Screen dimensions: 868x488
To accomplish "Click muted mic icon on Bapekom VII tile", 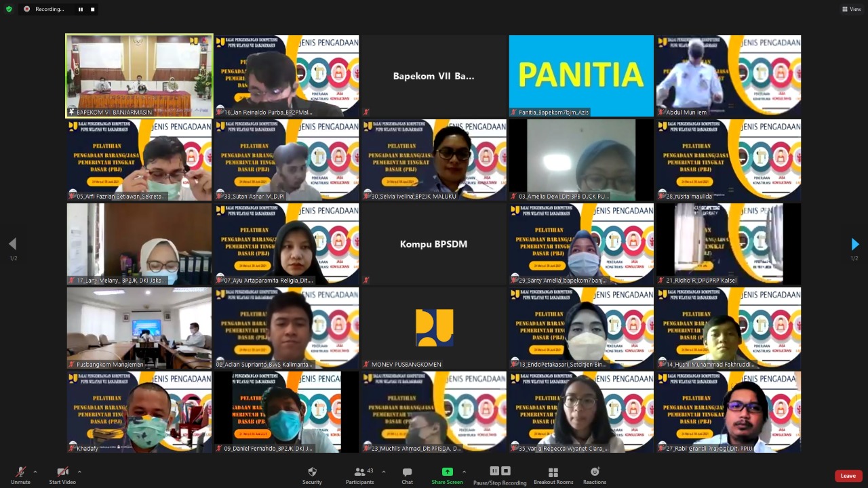I will pyautogui.click(x=366, y=112).
